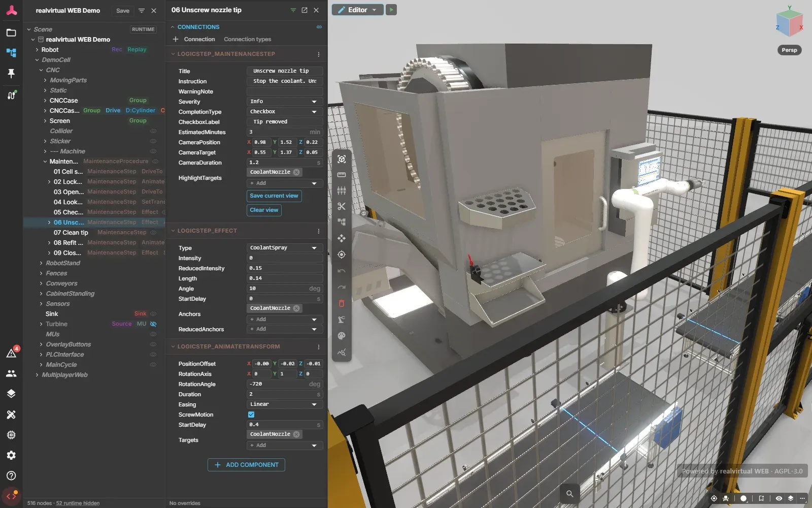Open the Easing dropdown showing Linear
Viewport: 812px width, 508px height.
285,404
